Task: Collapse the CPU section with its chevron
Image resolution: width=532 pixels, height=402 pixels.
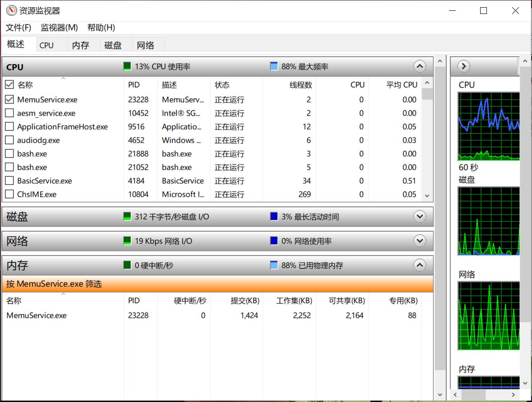Action: pos(419,67)
